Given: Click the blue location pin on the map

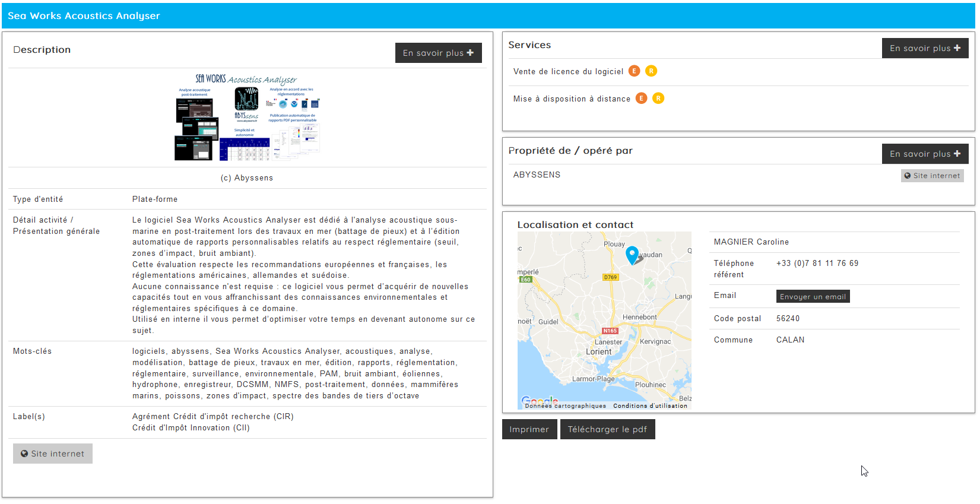Looking at the screenshot, I should coord(632,255).
